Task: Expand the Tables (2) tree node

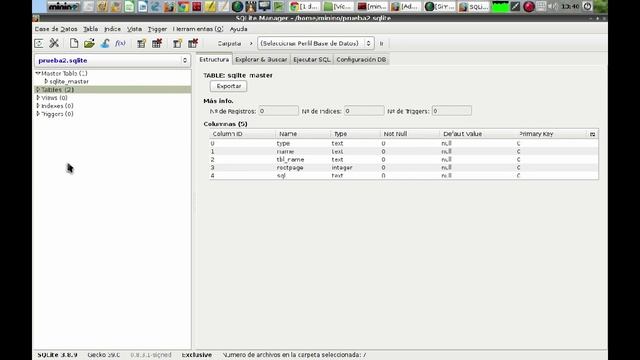Action: pos(38,89)
